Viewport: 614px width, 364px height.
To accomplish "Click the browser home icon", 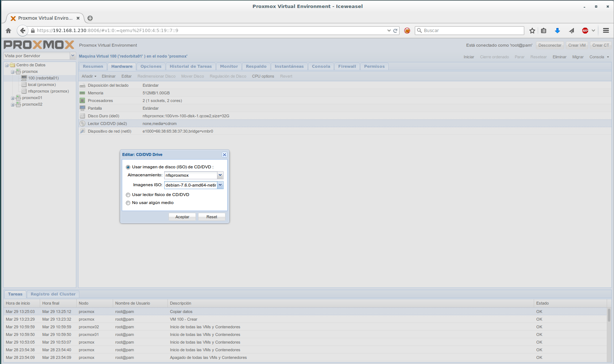I will [8, 31].
